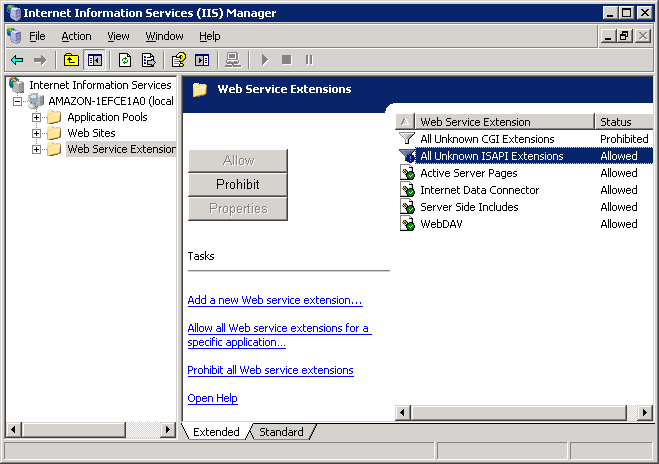Click Allow all Web service extensions link
This screenshot has width=659, height=464.
pos(279,335)
